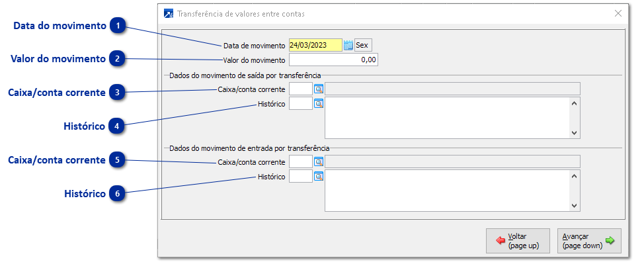
Task: Click the down arrow on the entrada Histórico scrollbar
Action: (x=574, y=206)
